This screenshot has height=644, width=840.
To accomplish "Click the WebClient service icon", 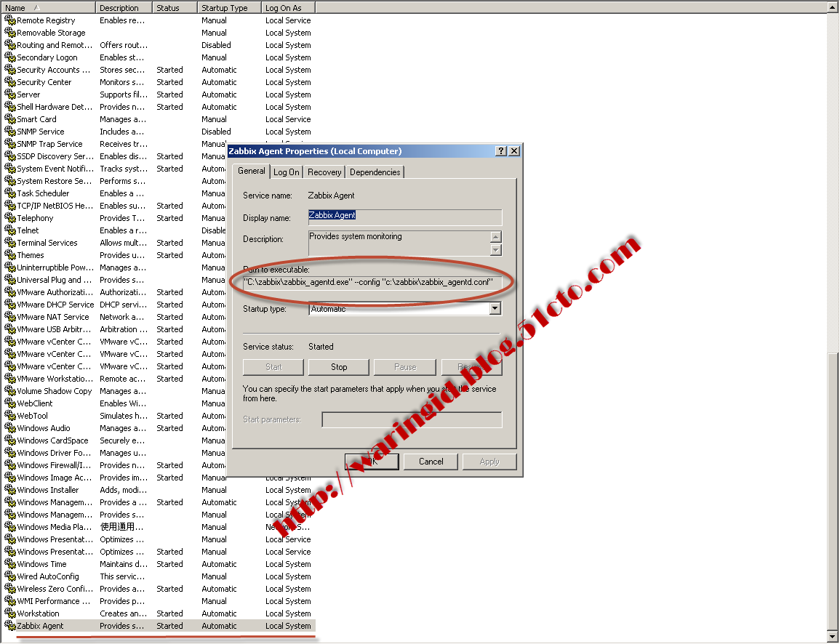I will [x=9, y=403].
